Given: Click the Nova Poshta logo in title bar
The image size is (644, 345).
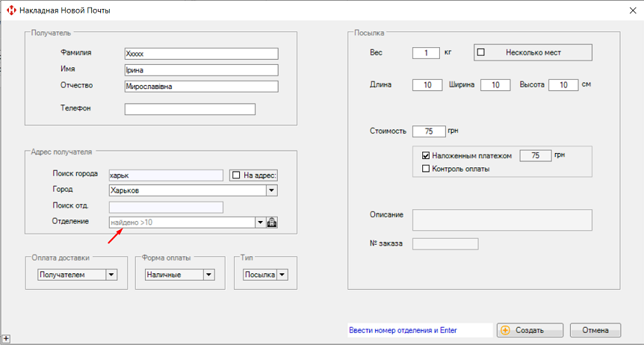Looking at the screenshot, I should [11, 10].
